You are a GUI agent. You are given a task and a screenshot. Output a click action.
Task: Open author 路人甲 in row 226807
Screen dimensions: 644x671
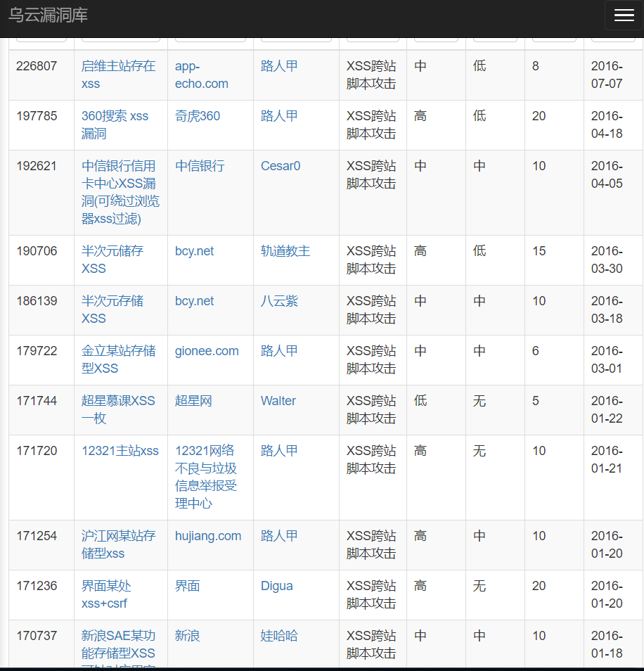click(279, 66)
